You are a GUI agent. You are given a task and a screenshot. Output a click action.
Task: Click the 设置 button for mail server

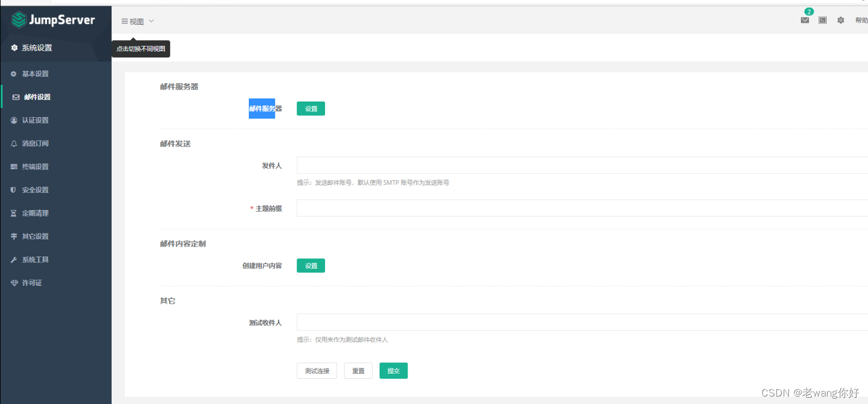click(310, 108)
